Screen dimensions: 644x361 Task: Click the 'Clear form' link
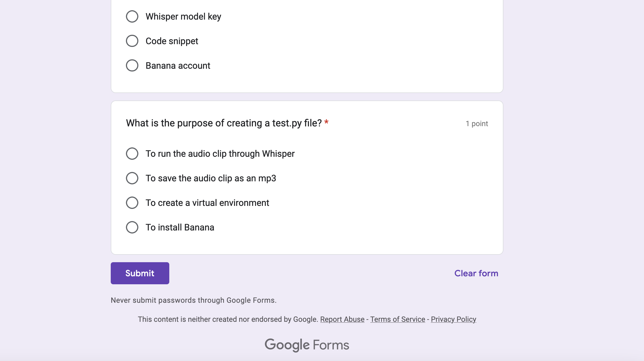476,273
